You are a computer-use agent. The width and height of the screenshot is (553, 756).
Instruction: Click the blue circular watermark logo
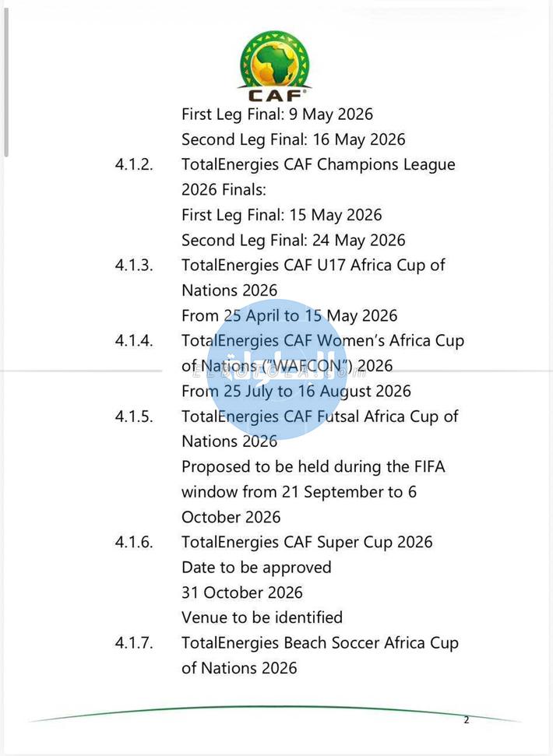276,367
